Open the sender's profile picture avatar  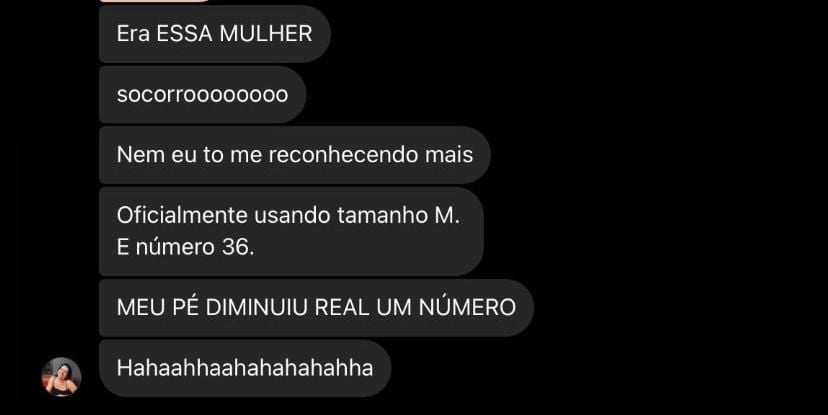tap(61, 376)
